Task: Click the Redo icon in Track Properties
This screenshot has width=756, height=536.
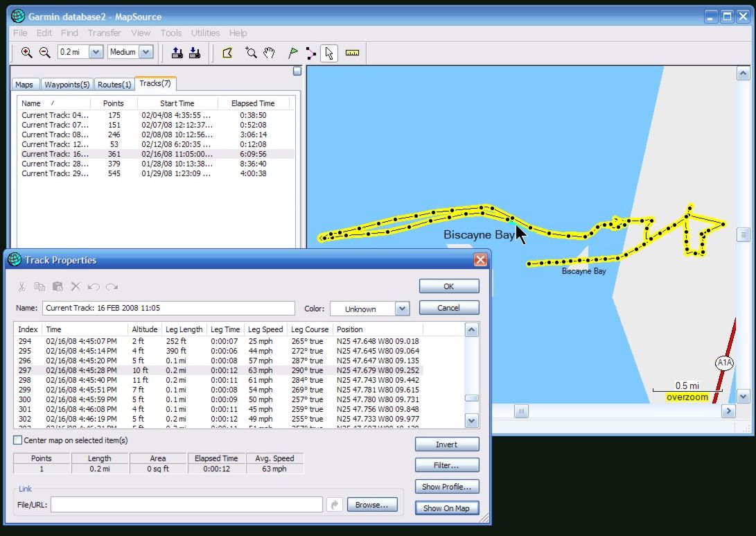Action: [x=112, y=286]
